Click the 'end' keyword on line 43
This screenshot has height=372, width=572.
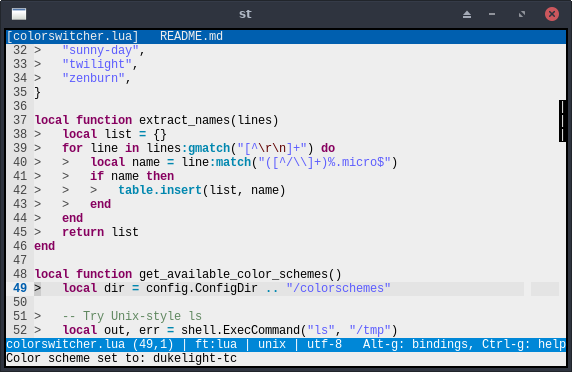click(101, 204)
